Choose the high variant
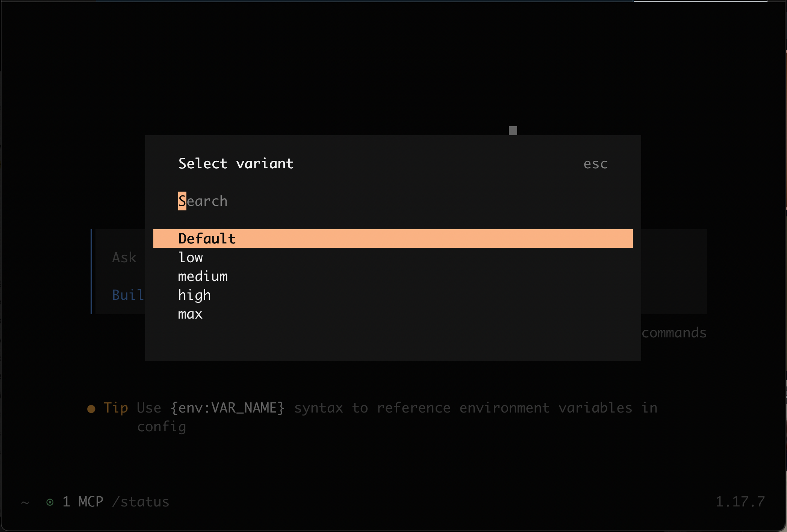The image size is (787, 532). [x=393, y=295]
